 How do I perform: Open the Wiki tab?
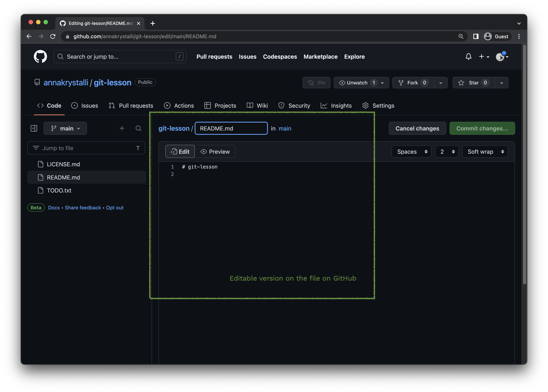click(x=257, y=105)
